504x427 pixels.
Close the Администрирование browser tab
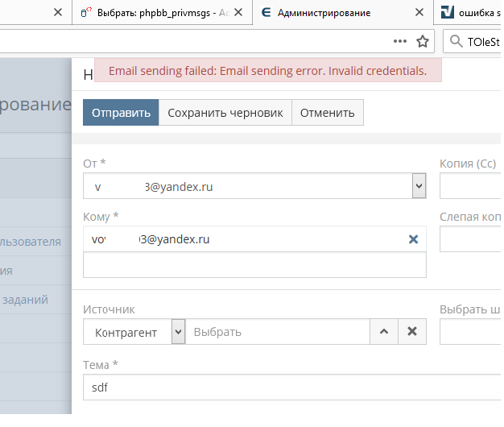[418, 13]
